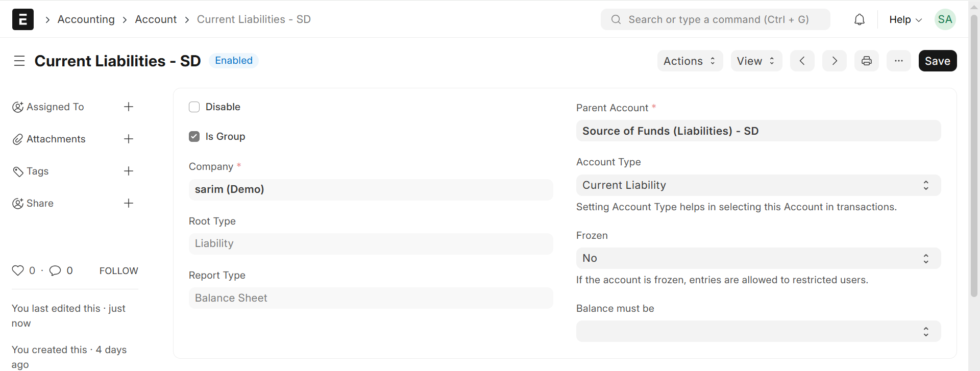Open the Frozen dropdown
Viewport: 980px width, 371px height.
coord(758,258)
